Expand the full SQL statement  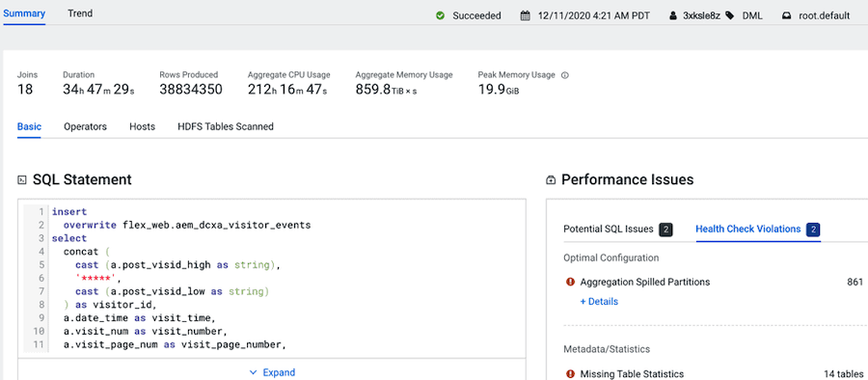(x=272, y=372)
